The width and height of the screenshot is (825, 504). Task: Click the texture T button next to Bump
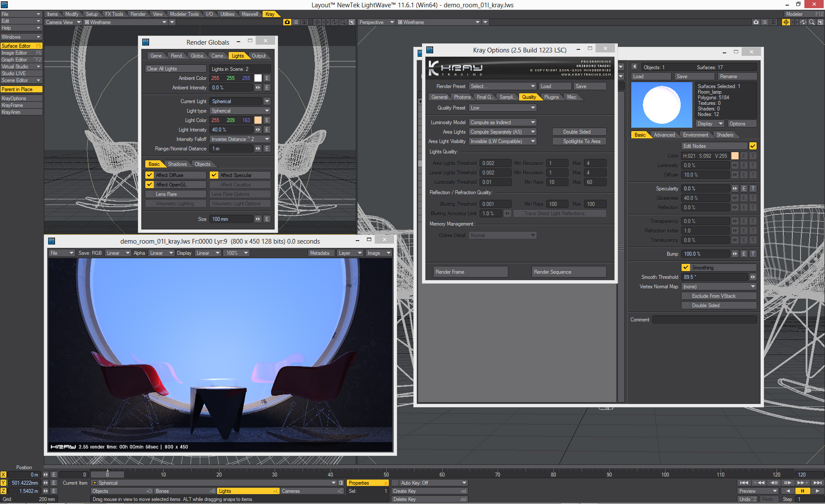click(753, 254)
